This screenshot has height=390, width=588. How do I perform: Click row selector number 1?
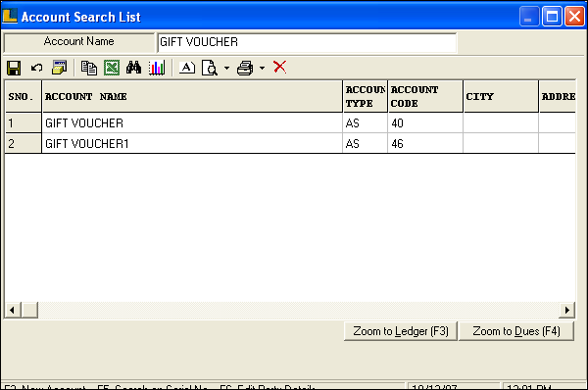coord(24,123)
